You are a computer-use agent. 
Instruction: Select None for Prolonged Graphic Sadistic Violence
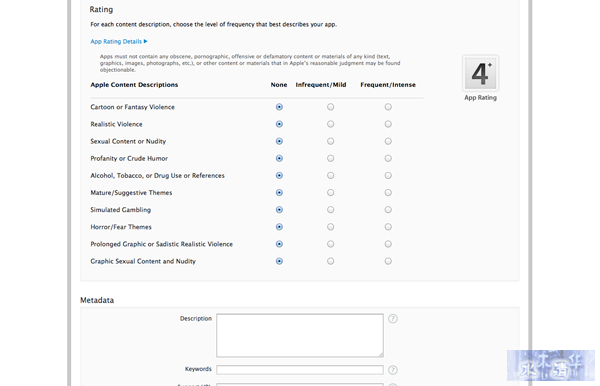click(279, 244)
